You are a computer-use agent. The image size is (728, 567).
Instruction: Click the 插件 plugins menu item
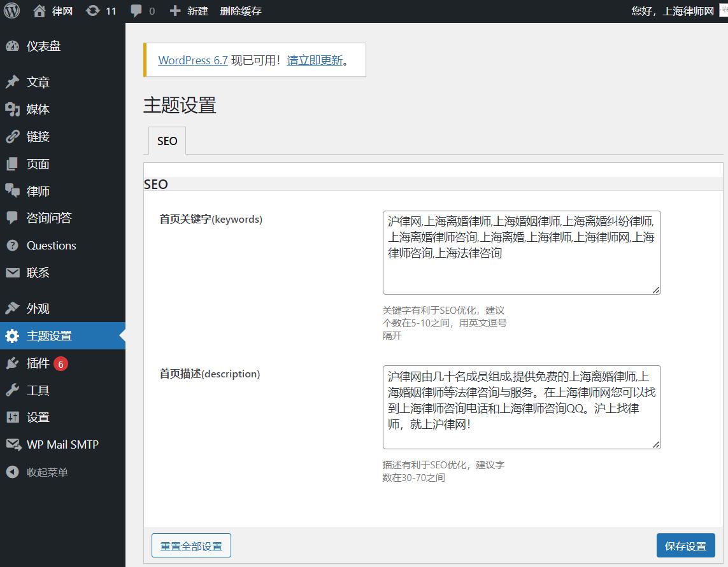38,363
